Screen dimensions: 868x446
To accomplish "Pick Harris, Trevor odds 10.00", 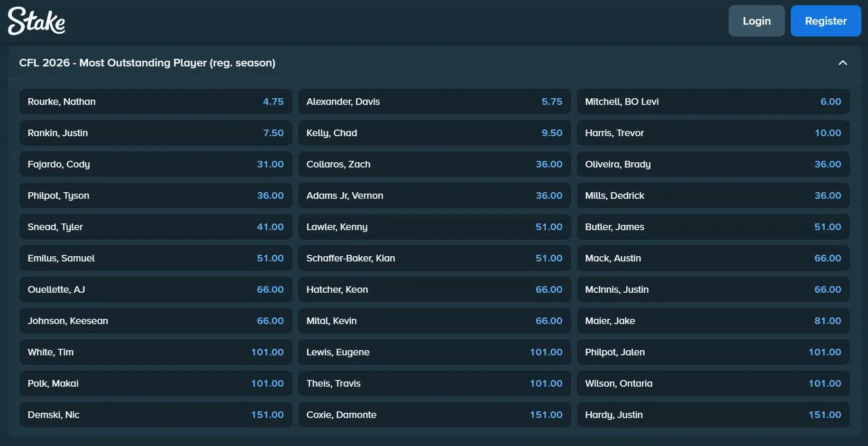I will (713, 133).
